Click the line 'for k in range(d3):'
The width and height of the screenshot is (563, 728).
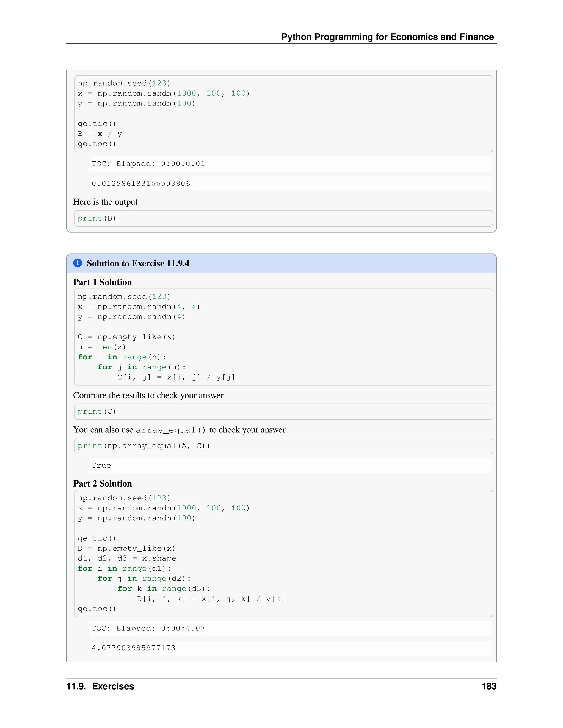(164, 589)
